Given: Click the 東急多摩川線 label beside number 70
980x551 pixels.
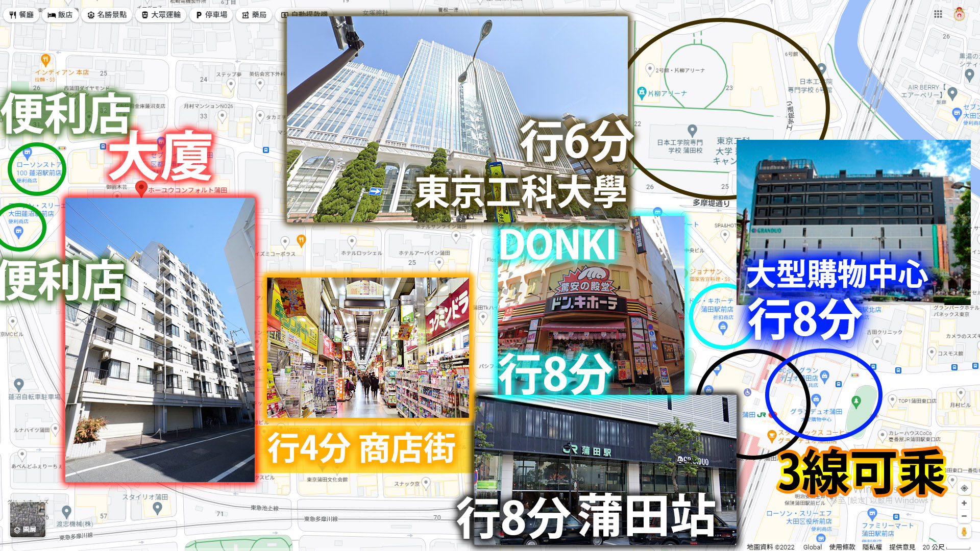Looking at the screenshot, I should pos(321,519).
